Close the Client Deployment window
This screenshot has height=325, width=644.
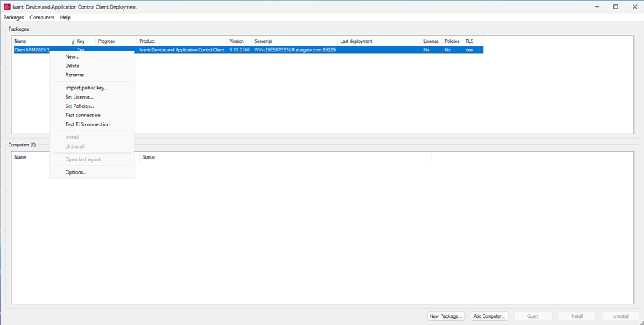click(634, 6)
